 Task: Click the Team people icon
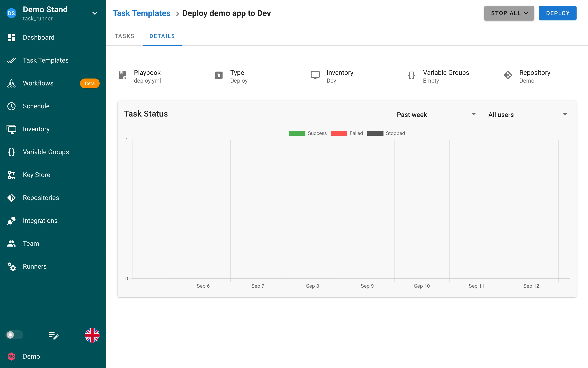pyautogui.click(x=11, y=243)
